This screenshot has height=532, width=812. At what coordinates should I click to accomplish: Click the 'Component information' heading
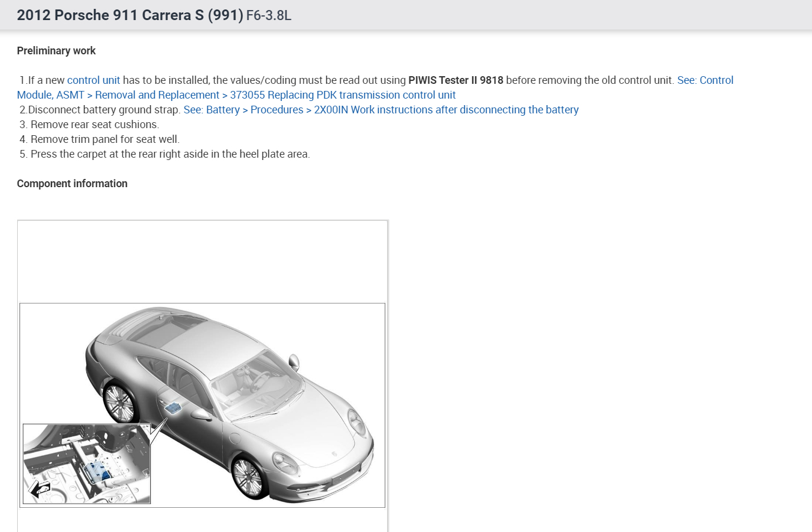[72, 184]
